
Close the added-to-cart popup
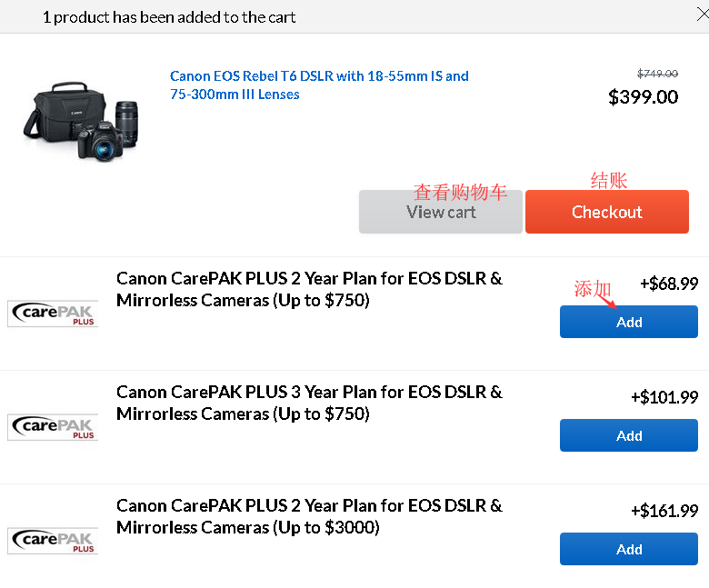pos(700,13)
